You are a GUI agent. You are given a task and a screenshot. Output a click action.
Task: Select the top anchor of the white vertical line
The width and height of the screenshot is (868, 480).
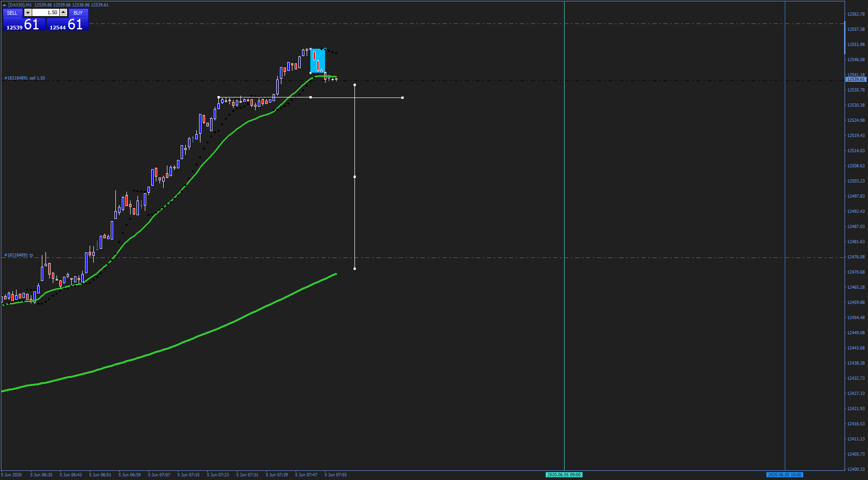click(x=354, y=85)
